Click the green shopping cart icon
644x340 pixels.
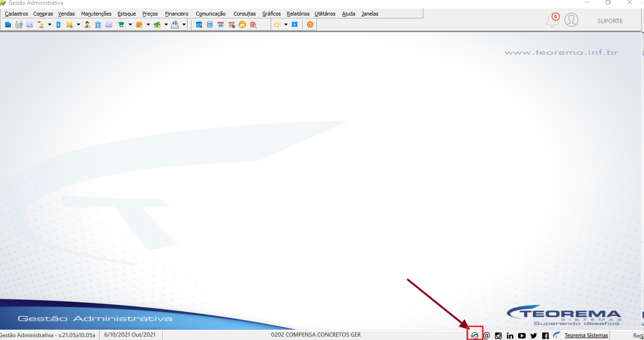click(121, 25)
